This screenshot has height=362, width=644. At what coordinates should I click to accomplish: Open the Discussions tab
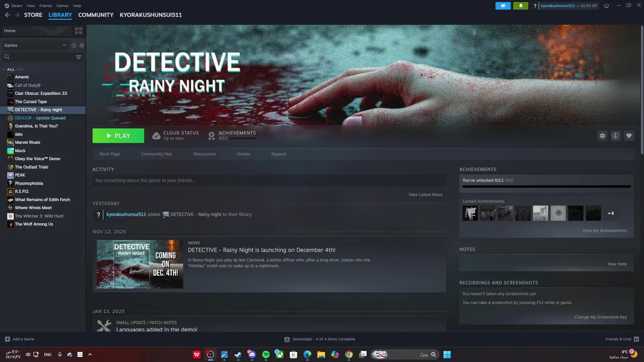pyautogui.click(x=205, y=154)
